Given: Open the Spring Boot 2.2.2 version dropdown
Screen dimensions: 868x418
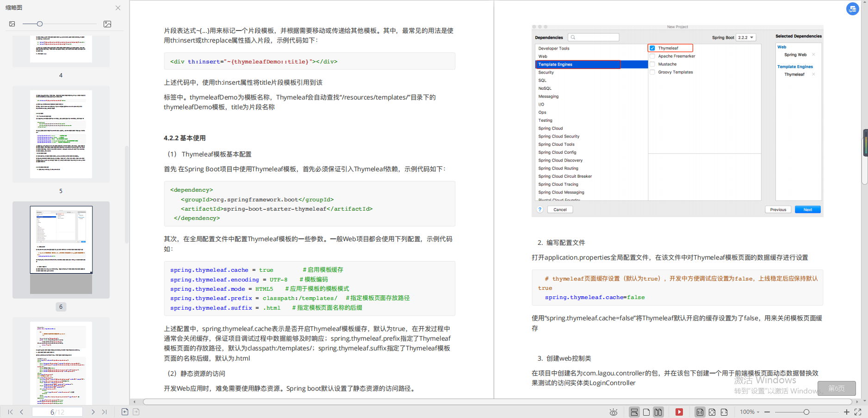Looking at the screenshot, I should pyautogui.click(x=746, y=37).
